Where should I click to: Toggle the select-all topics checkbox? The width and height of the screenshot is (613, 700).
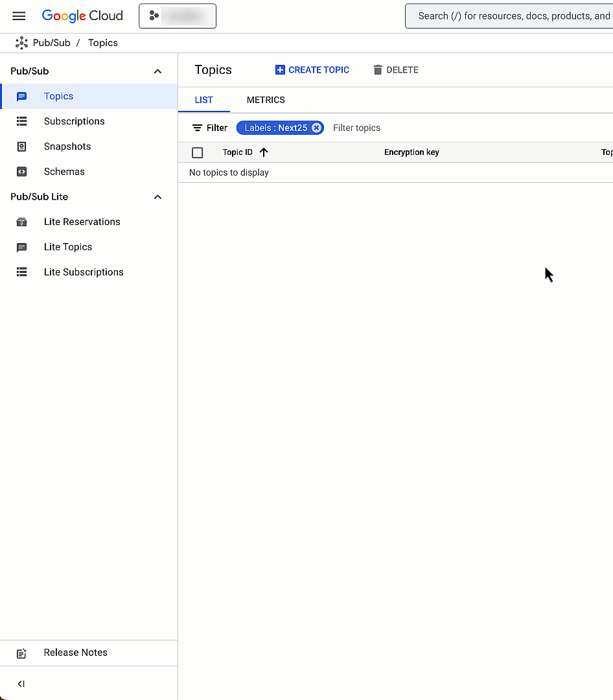tap(198, 153)
